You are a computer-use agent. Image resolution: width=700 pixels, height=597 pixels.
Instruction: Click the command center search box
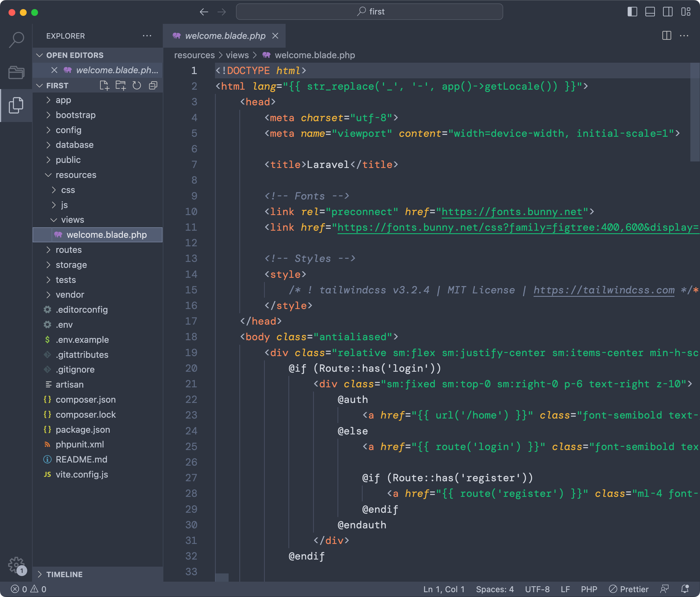(369, 12)
